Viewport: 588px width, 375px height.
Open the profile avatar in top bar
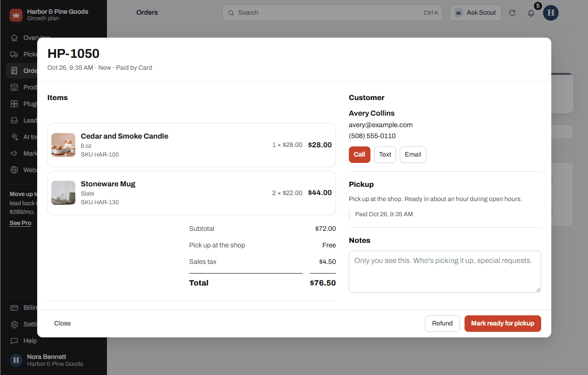tap(551, 13)
